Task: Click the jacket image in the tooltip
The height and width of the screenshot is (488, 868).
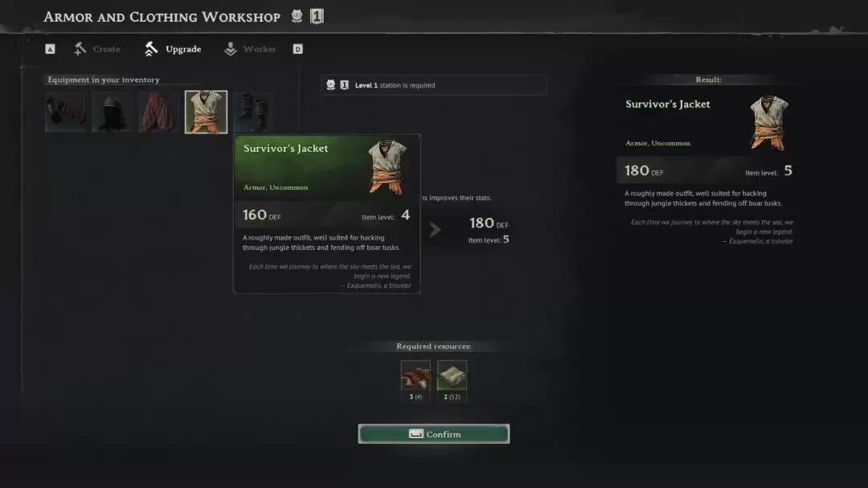Action: pos(387,166)
